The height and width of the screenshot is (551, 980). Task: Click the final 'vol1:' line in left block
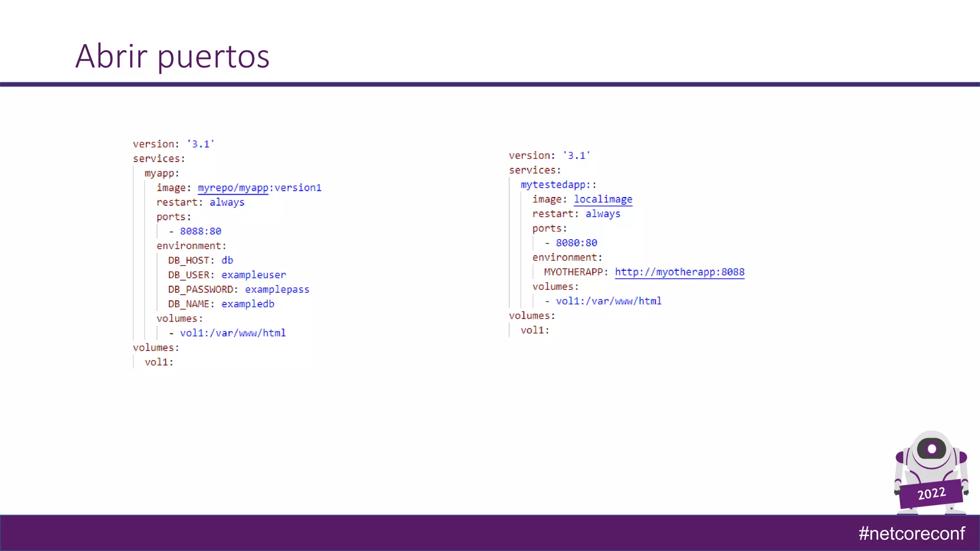(x=159, y=362)
